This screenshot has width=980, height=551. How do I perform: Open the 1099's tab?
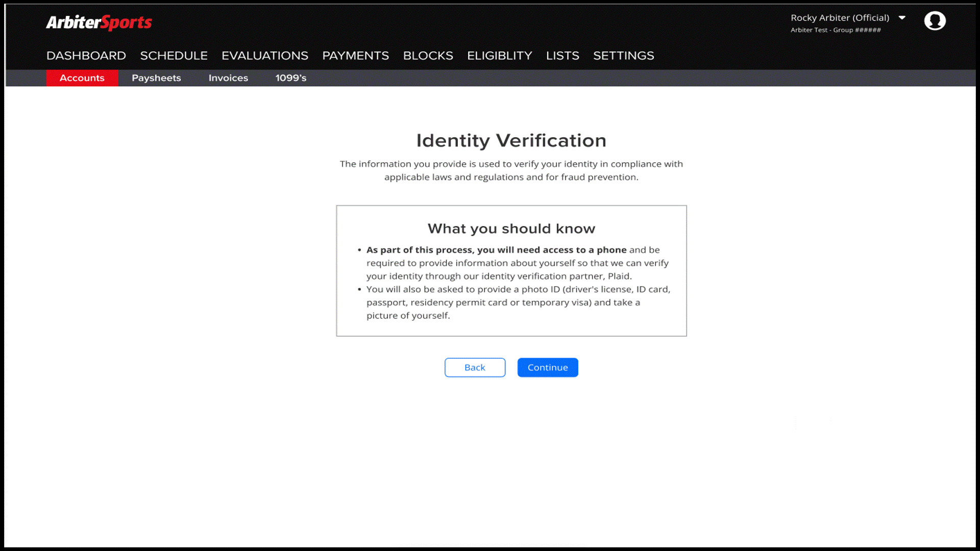coord(291,78)
